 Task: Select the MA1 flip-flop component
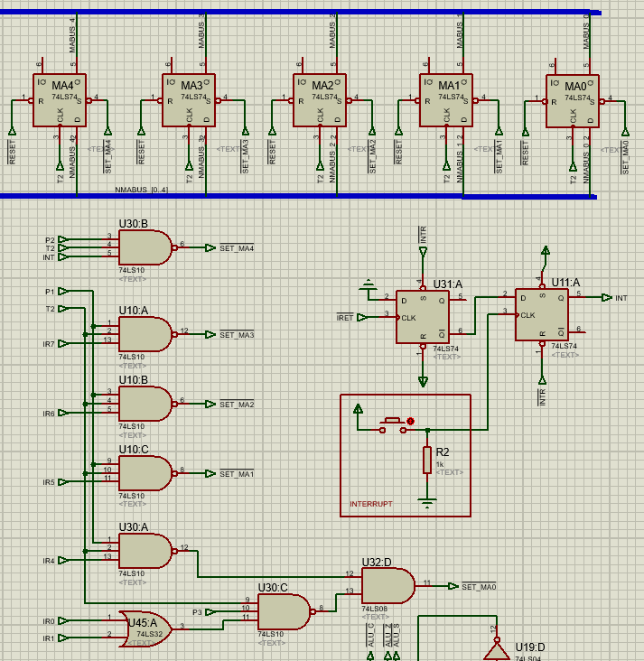[446, 100]
